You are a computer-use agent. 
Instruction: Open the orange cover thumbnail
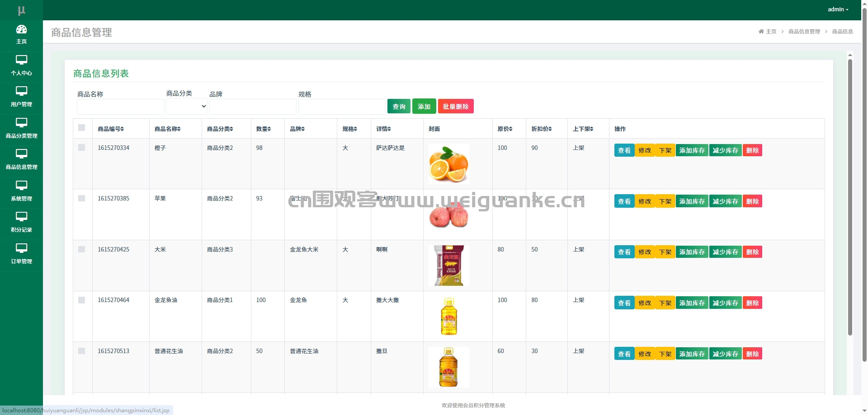[448, 163]
